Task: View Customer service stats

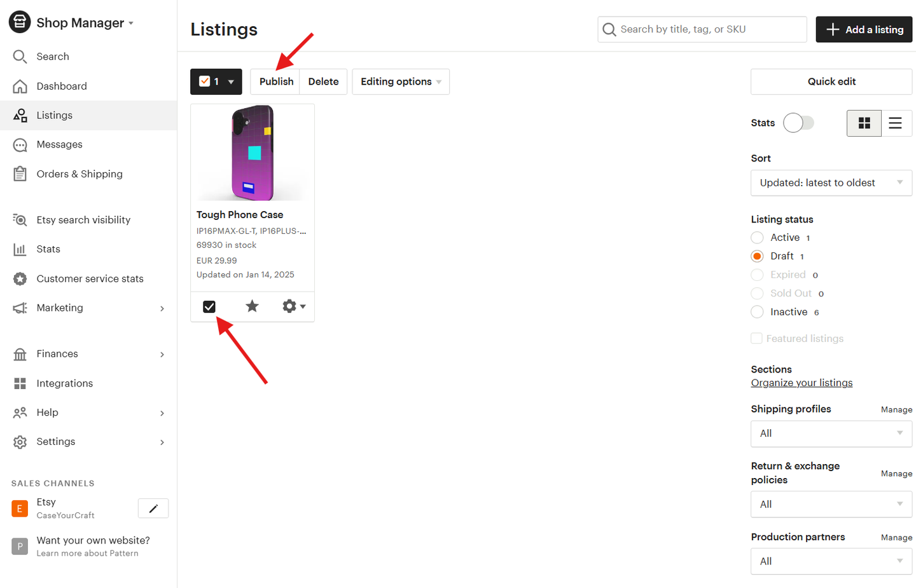Action: click(91, 278)
